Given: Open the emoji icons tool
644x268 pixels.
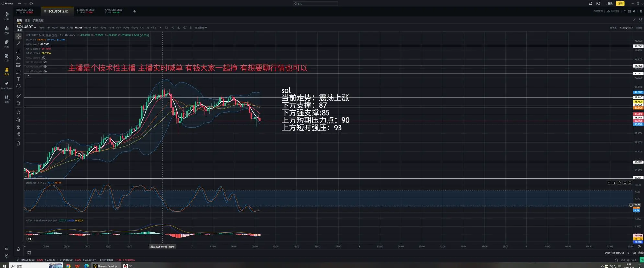Looking at the screenshot, I should [x=18, y=86].
